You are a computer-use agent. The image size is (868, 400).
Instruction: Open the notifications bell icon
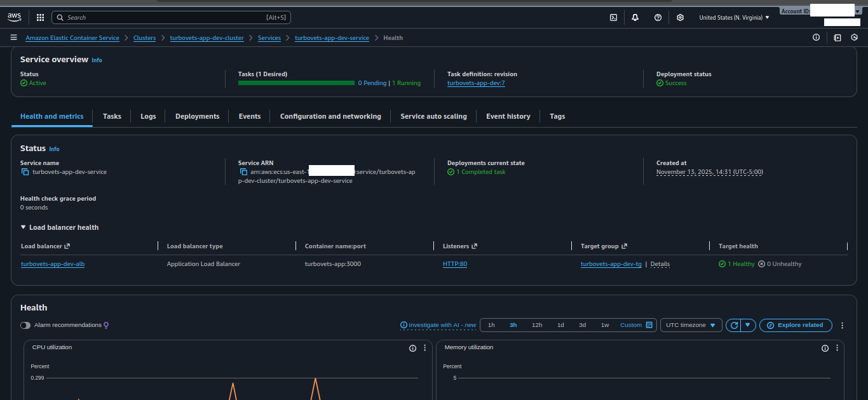point(635,17)
